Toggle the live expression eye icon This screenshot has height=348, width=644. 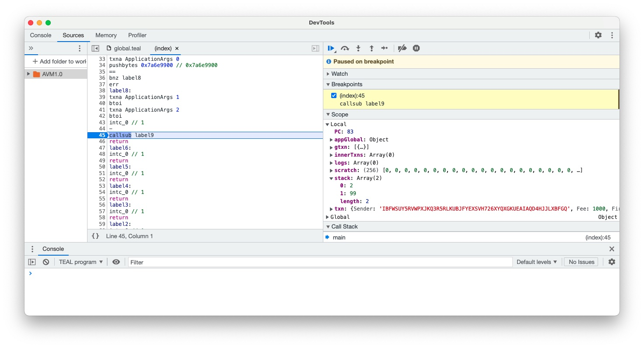pyautogui.click(x=116, y=262)
